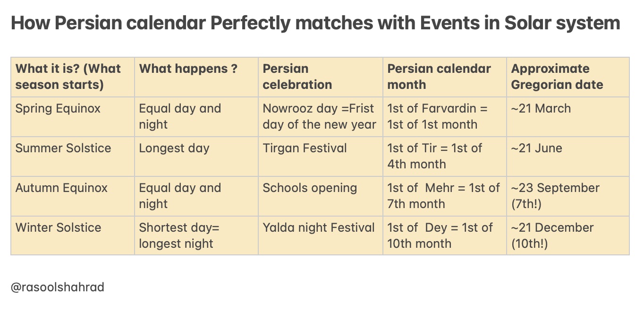The height and width of the screenshot is (314, 644).
Task: Select the 'Winter Solstice' cell
Action: coord(73,235)
